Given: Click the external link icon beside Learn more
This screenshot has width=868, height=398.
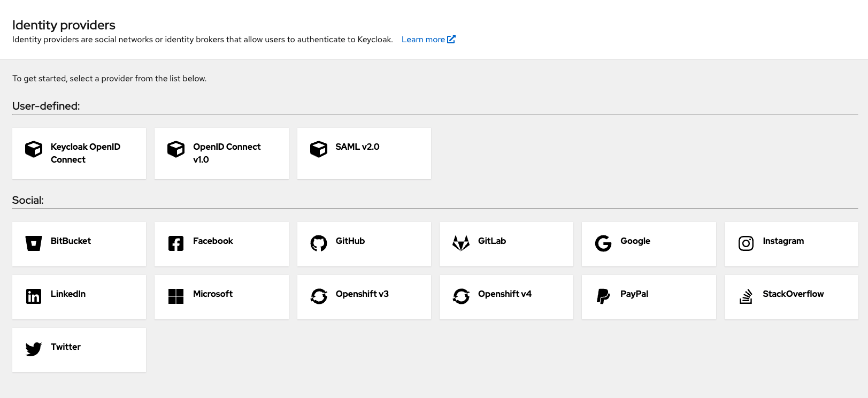Looking at the screenshot, I should [451, 39].
